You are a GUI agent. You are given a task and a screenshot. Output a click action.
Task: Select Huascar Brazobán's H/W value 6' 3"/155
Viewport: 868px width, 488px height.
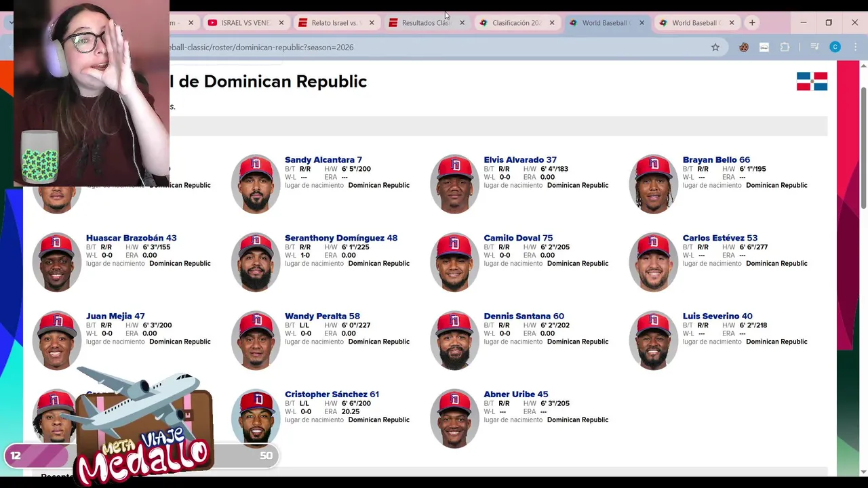157,247
